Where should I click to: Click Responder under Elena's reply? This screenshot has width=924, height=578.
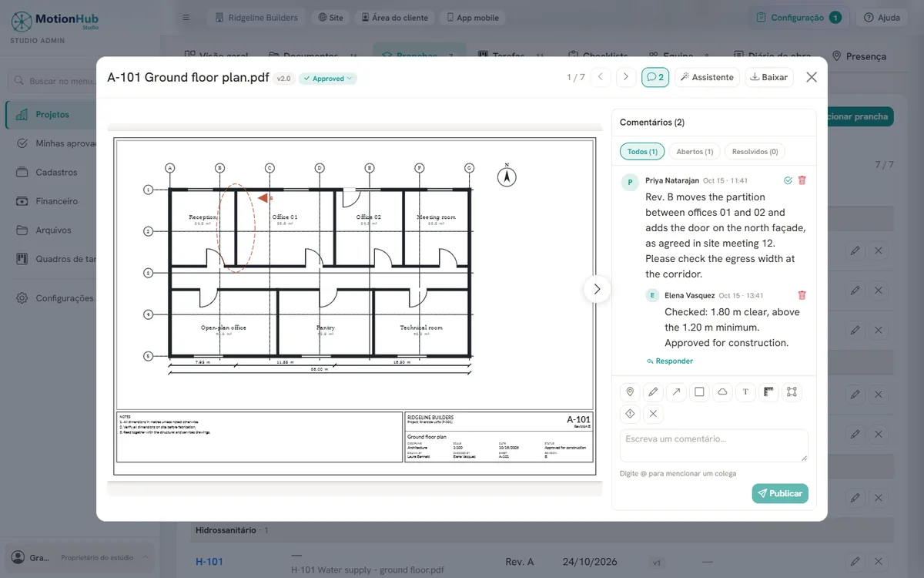(670, 361)
